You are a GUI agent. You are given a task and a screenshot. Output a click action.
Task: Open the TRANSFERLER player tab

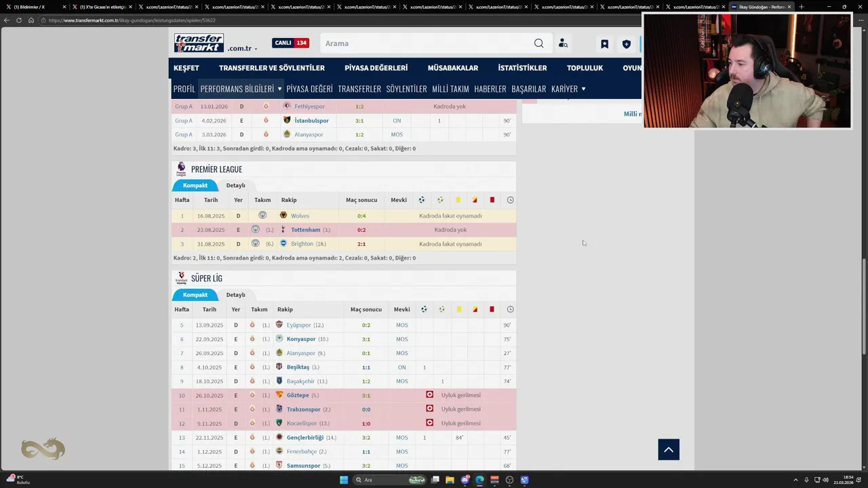(x=359, y=89)
